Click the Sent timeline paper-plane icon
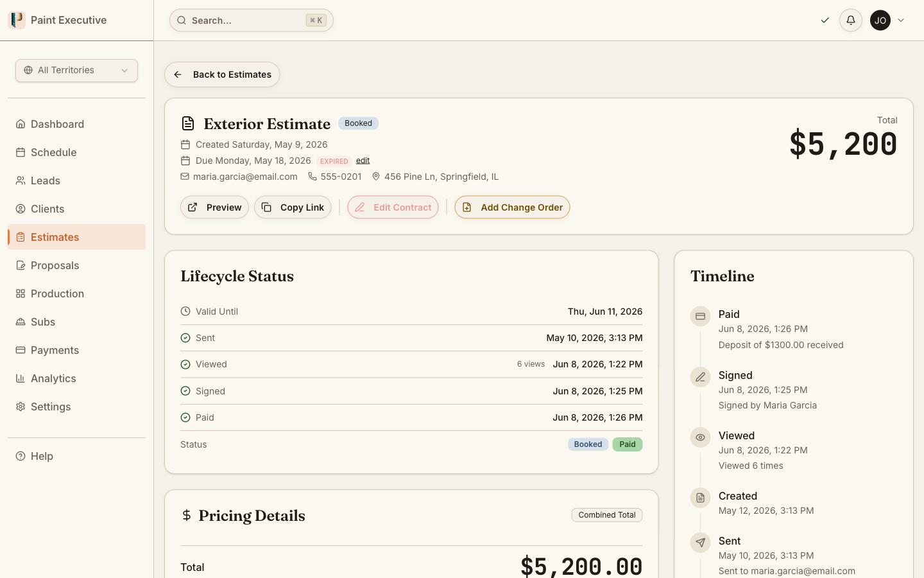Viewport: 924px width, 578px height. (x=700, y=543)
